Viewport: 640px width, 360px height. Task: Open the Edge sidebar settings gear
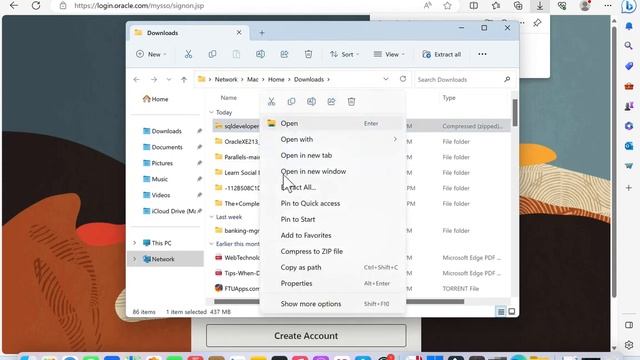pos(629,345)
